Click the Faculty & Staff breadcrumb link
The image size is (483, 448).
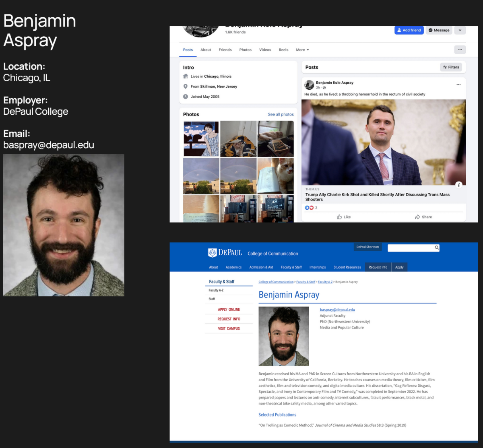[x=306, y=282]
